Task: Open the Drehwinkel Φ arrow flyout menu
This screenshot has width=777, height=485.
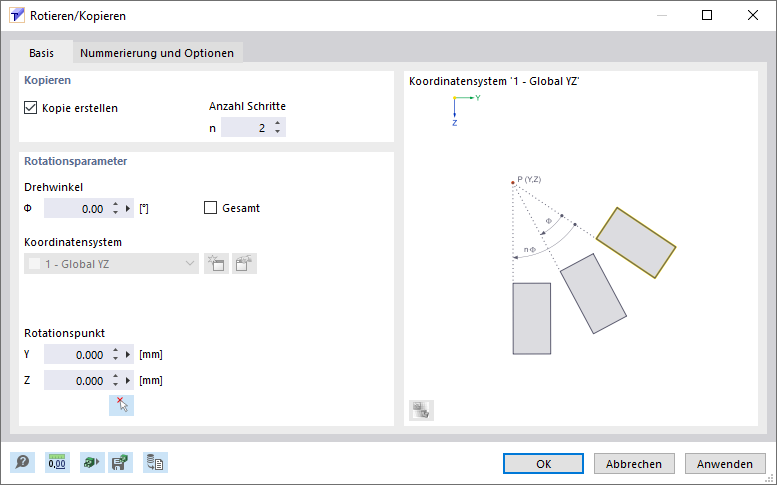Action: [129, 209]
